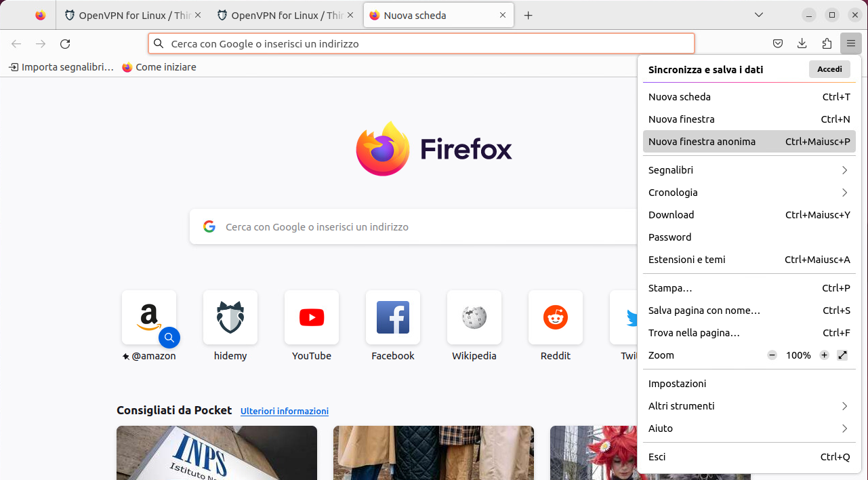Switch to the first OpenVPN for Linux tab
The image size is (868, 480).
point(134,15)
